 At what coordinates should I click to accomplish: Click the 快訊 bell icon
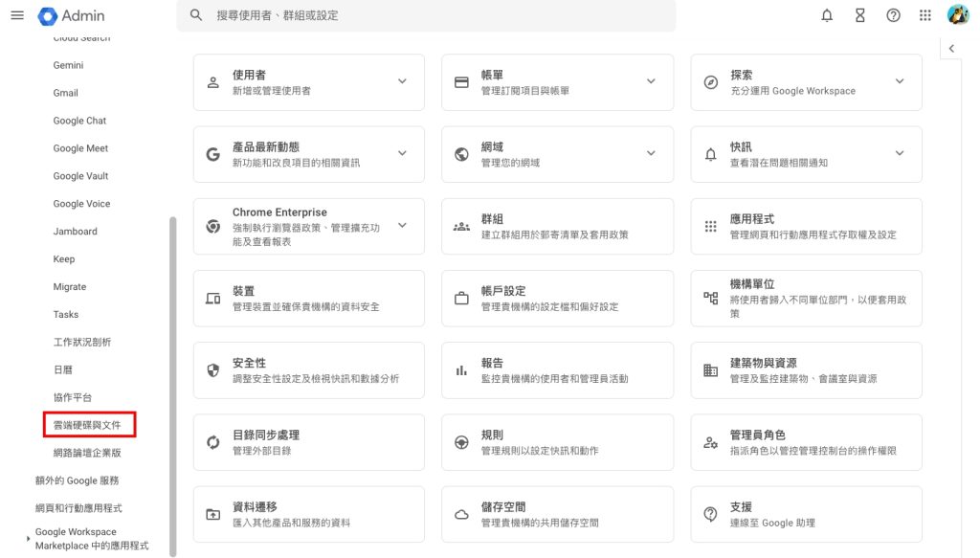point(711,154)
